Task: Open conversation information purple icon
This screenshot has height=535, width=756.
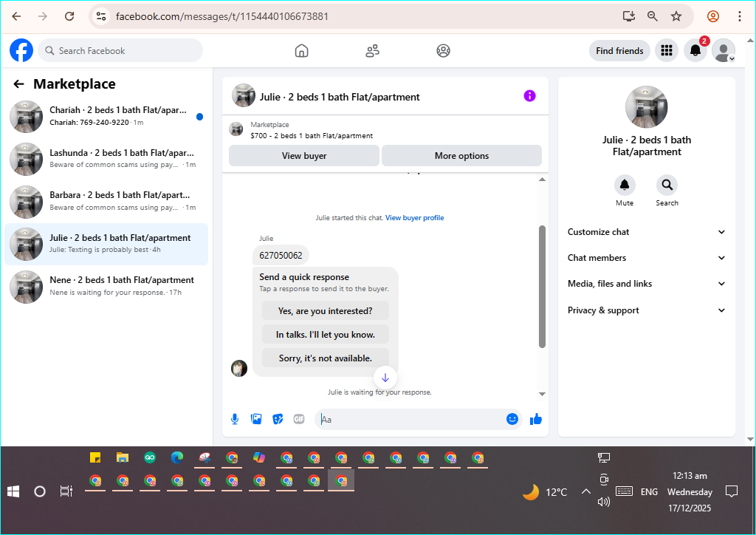Action: (529, 96)
